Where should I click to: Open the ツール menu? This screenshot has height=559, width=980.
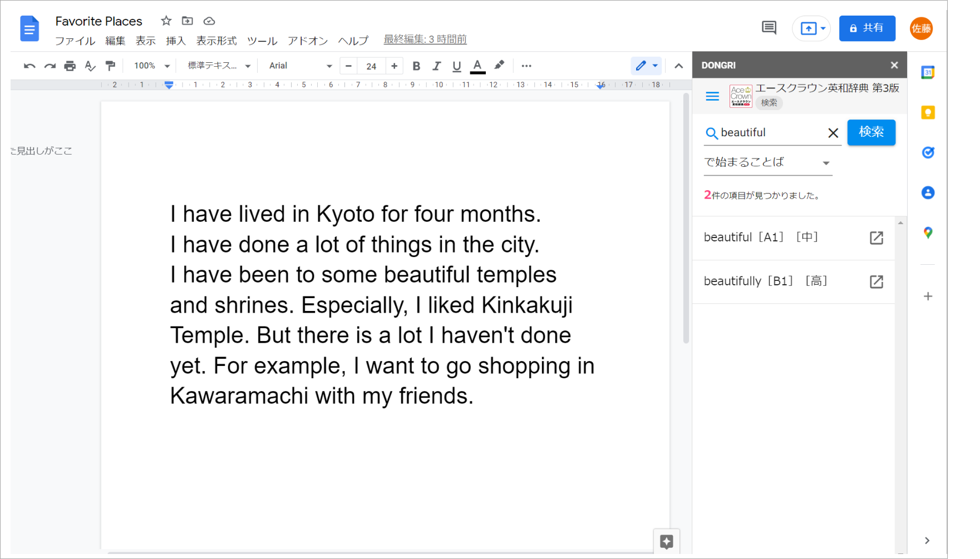(x=262, y=41)
